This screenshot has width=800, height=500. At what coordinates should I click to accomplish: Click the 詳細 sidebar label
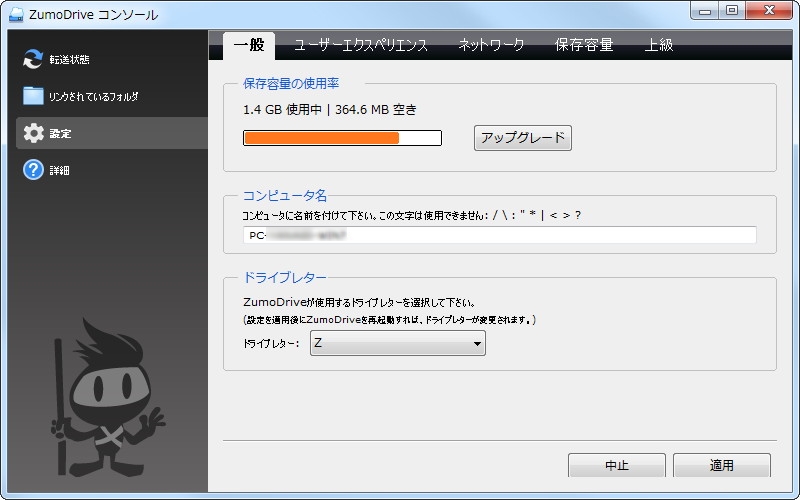pos(59,170)
